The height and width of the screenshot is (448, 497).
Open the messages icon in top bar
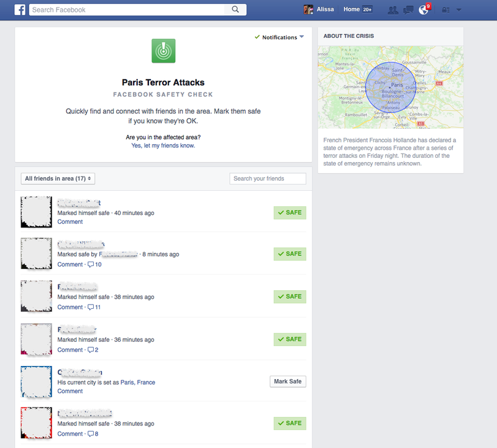coord(408,10)
